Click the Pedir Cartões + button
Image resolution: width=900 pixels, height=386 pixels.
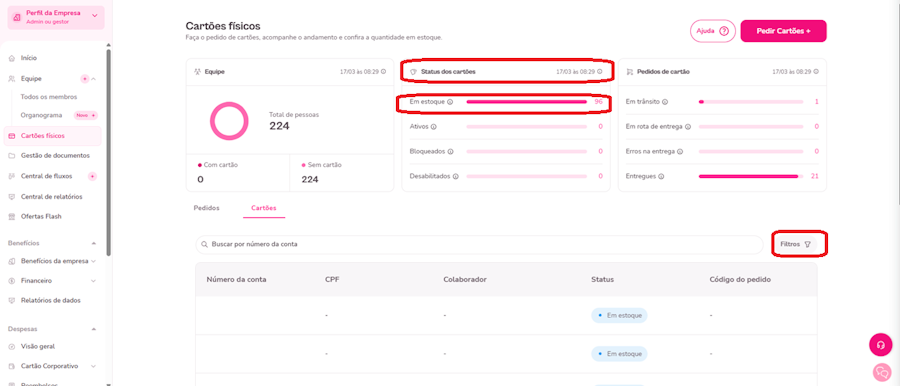[783, 31]
